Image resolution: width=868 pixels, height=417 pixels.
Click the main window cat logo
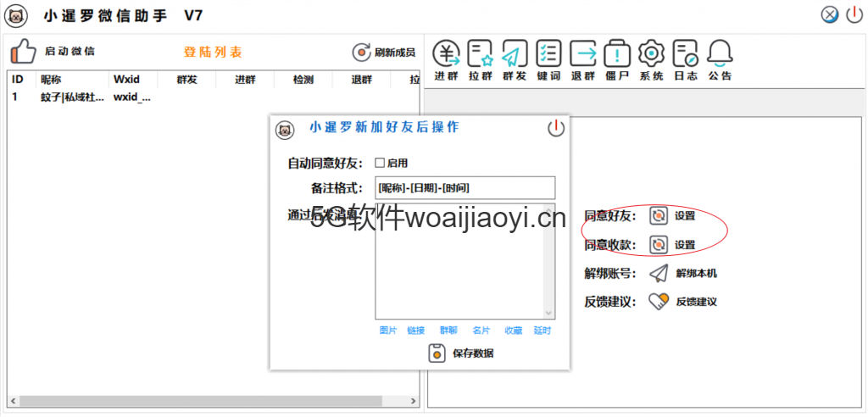click(16, 15)
